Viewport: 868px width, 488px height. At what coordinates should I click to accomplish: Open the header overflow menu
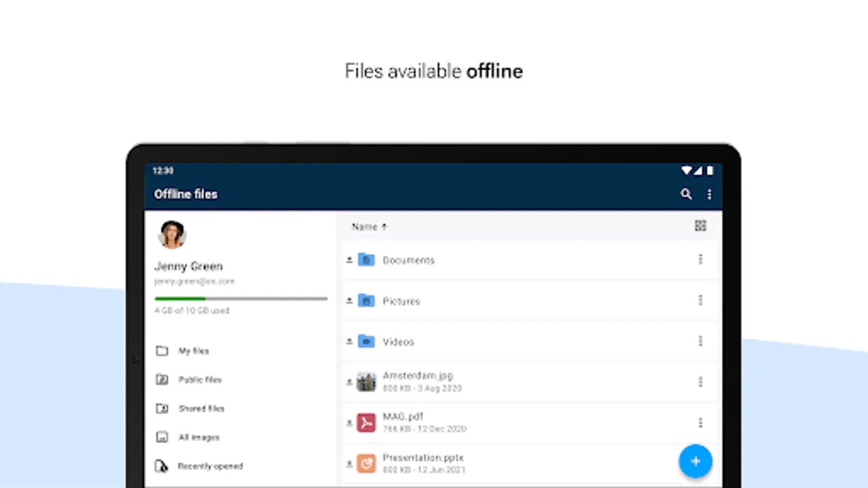point(709,194)
